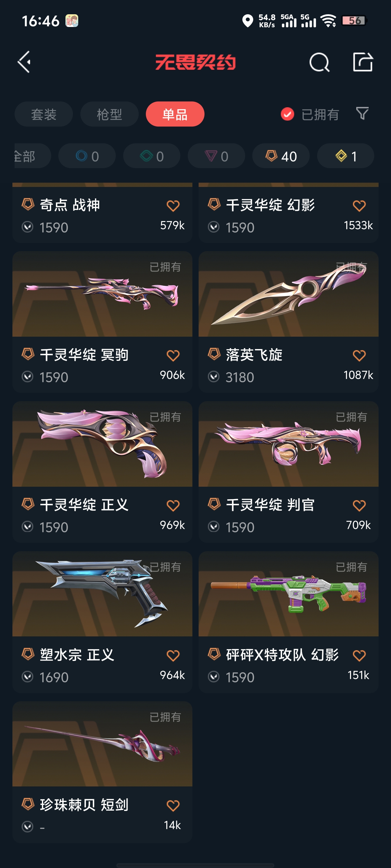
Task: Open the 落英飞旋 knife thumbnail
Action: pos(289,294)
